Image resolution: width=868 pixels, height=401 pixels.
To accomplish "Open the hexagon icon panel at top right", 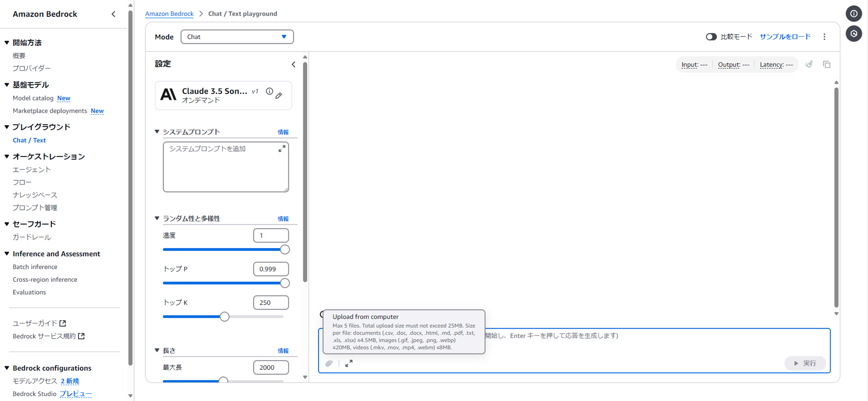I will pos(854,34).
